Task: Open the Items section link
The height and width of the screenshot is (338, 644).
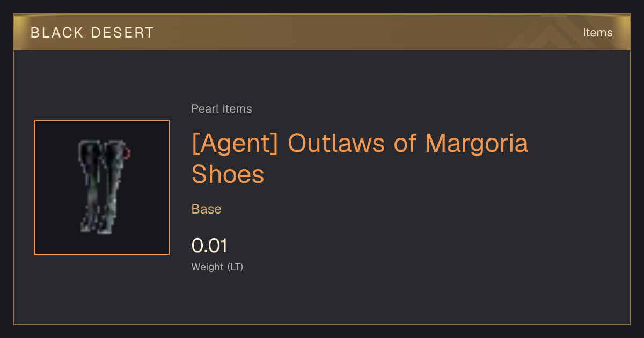Action: (597, 33)
